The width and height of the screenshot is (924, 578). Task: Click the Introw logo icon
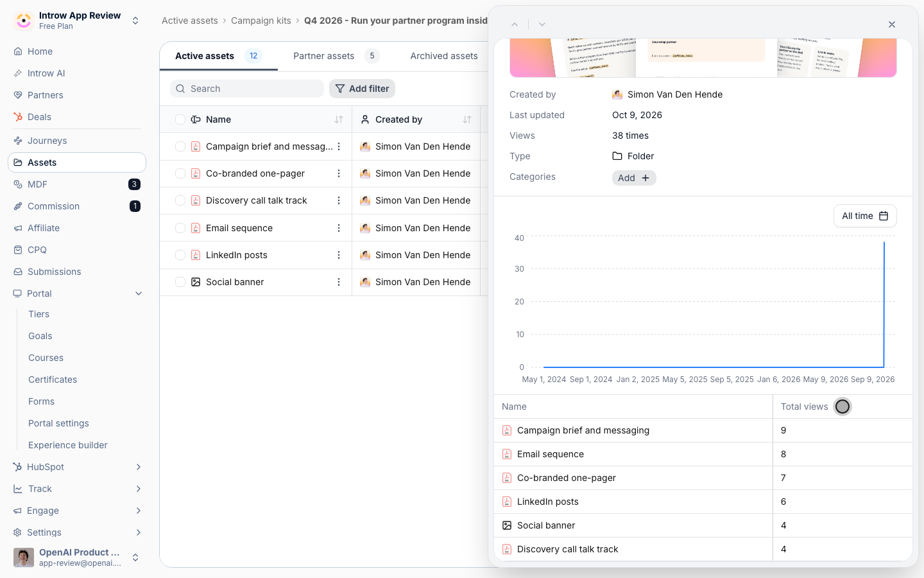pyautogui.click(x=24, y=21)
